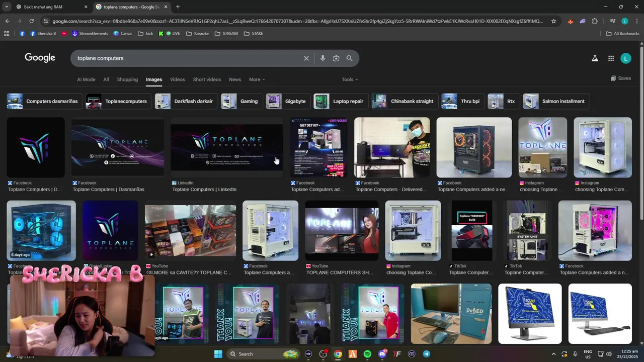Filter by Chinabank straight chip
This screenshot has width=644, height=362.
tap(405, 101)
